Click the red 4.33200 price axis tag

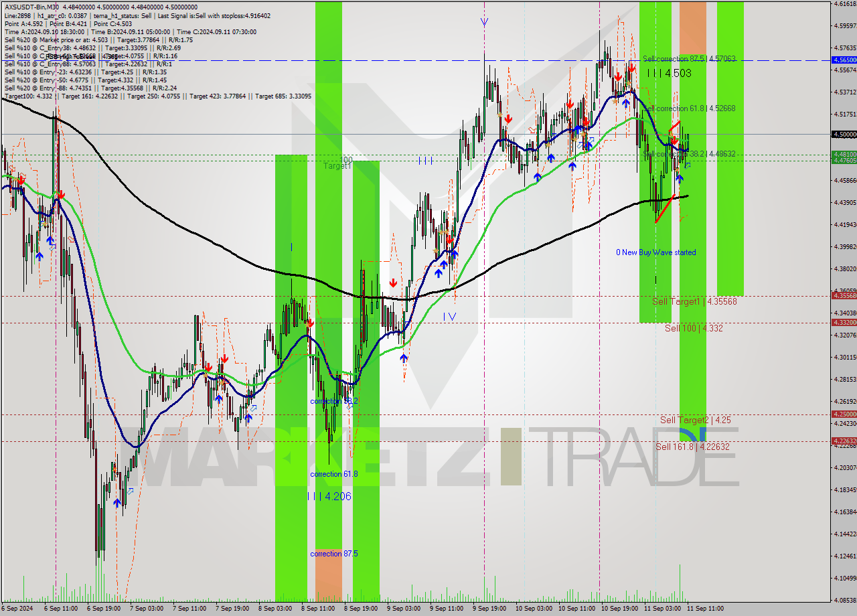(844, 322)
